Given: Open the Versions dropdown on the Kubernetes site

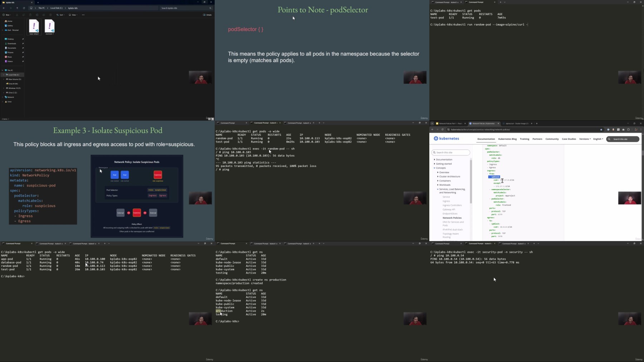Looking at the screenshot, I should (x=585, y=139).
